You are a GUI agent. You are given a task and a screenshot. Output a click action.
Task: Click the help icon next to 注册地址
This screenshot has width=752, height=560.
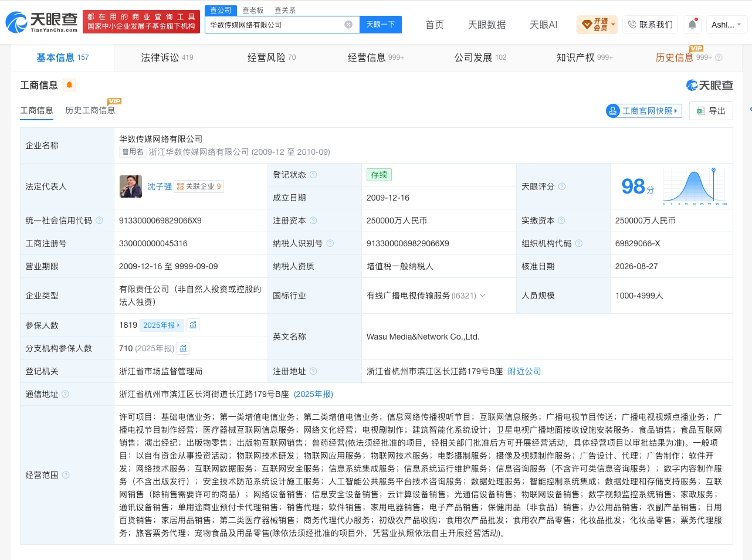click(313, 371)
